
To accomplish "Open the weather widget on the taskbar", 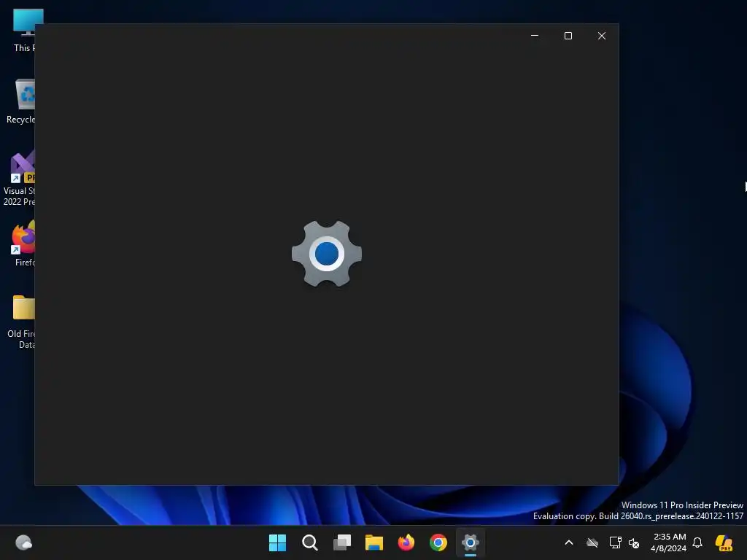I will click(x=23, y=542).
